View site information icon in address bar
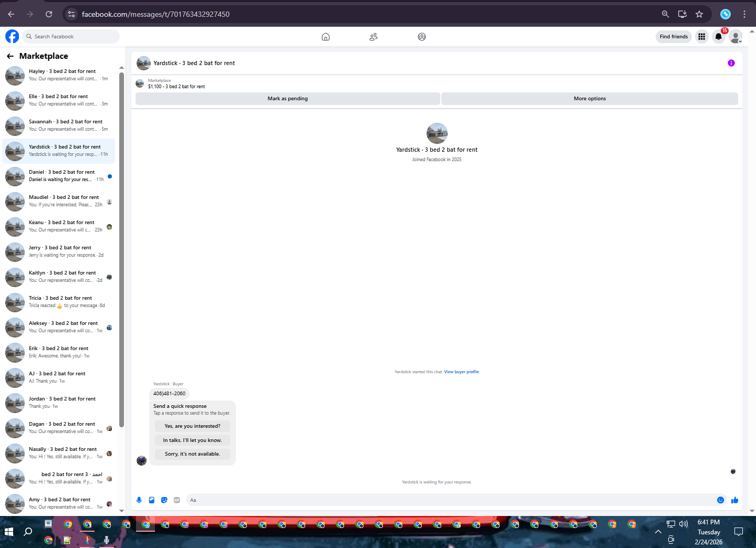The image size is (756, 548). point(72,14)
